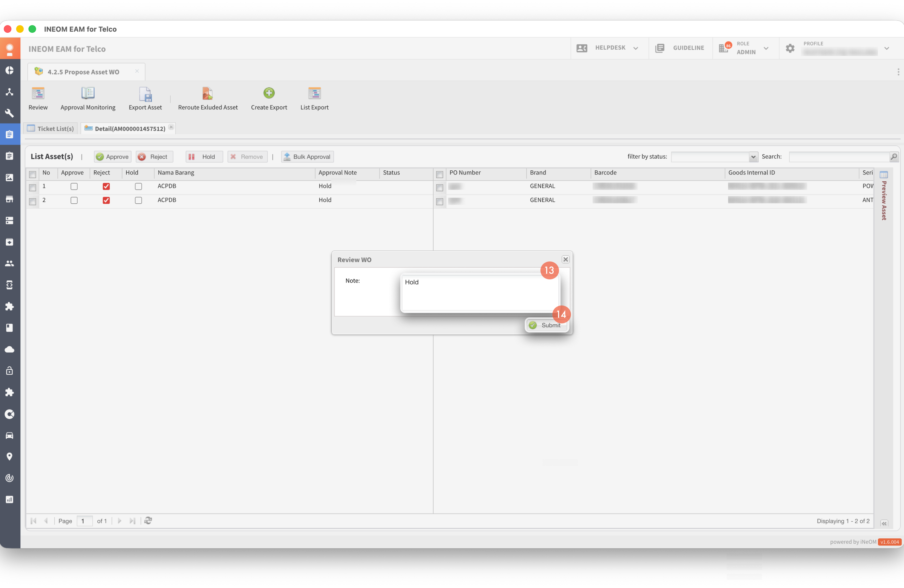Image resolution: width=904 pixels, height=588 pixels.
Task: Open the List Export toolbar icon
Action: point(314,93)
